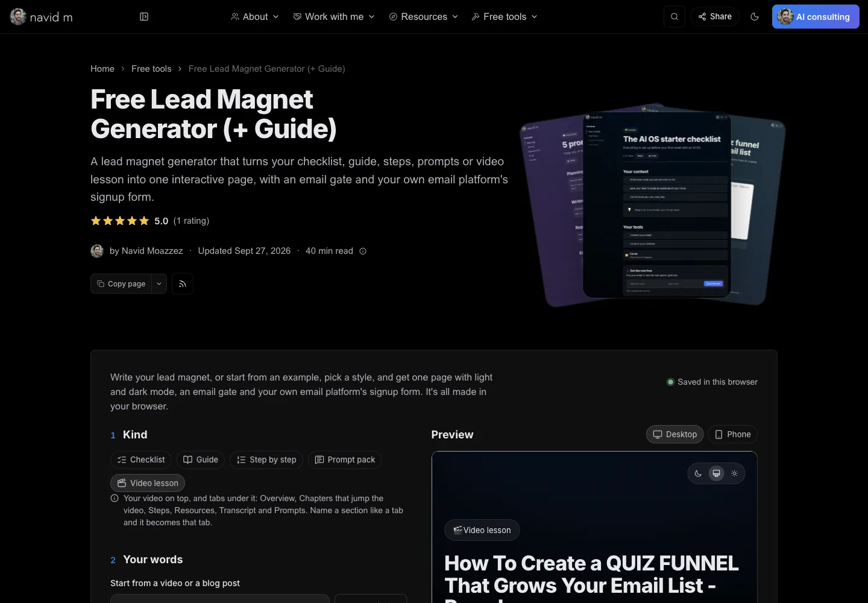The height and width of the screenshot is (603, 868).
Task: Choose the Video lesson kind
Action: 148,483
